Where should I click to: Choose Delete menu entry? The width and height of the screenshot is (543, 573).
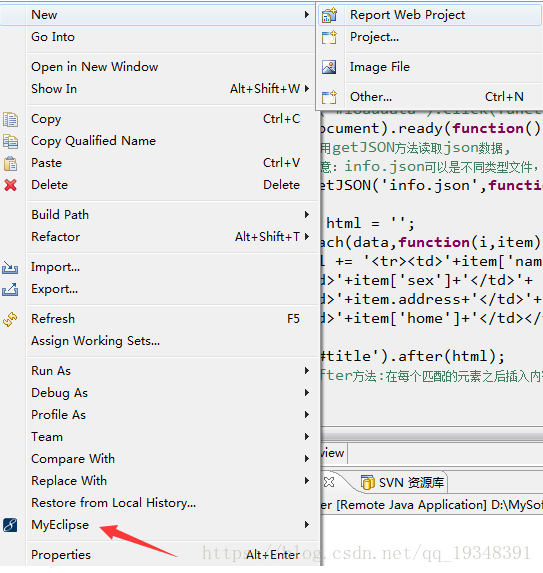pyautogui.click(x=159, y=185)
